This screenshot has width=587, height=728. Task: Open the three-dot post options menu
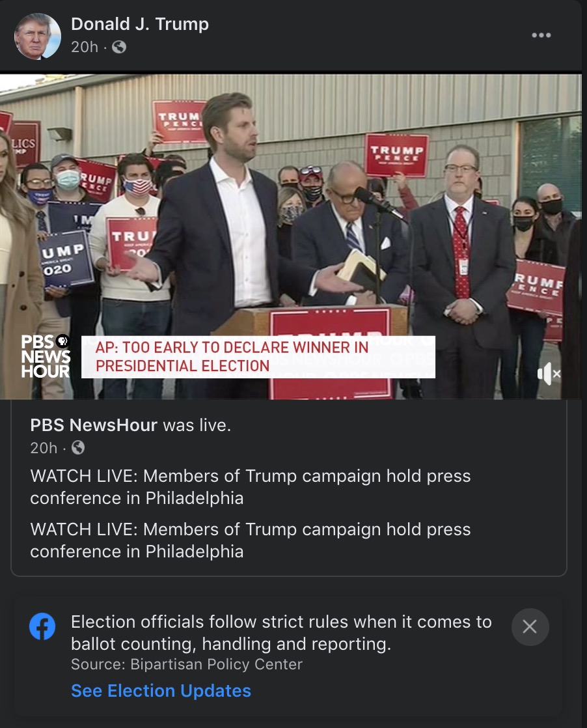tap(541, 35)
